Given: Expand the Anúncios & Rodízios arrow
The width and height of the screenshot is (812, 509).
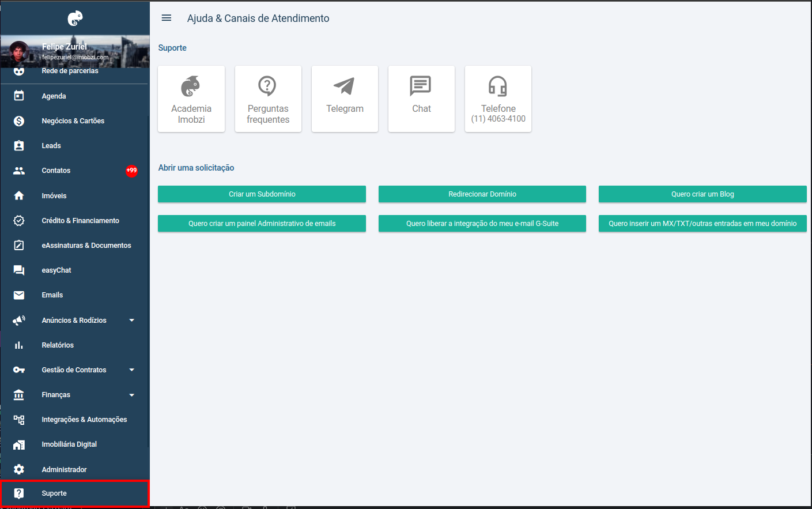Looking at the screenshot, I should pos(132,321).
